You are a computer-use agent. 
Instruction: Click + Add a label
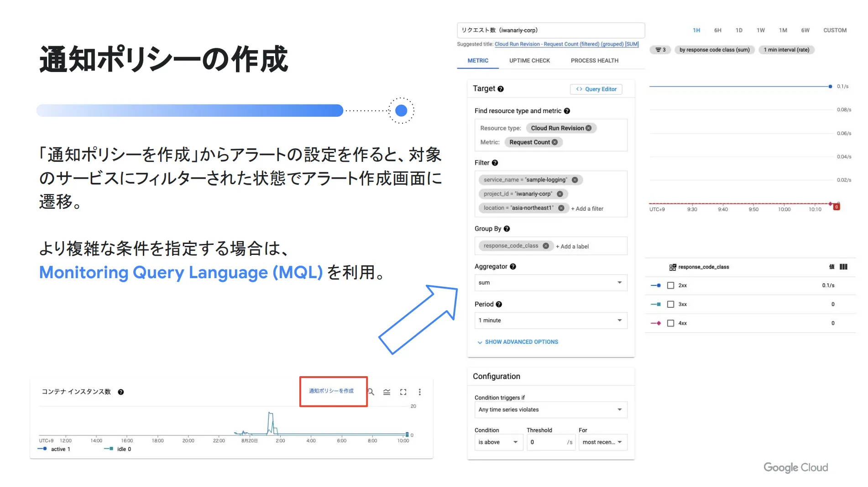click(572, 247)
